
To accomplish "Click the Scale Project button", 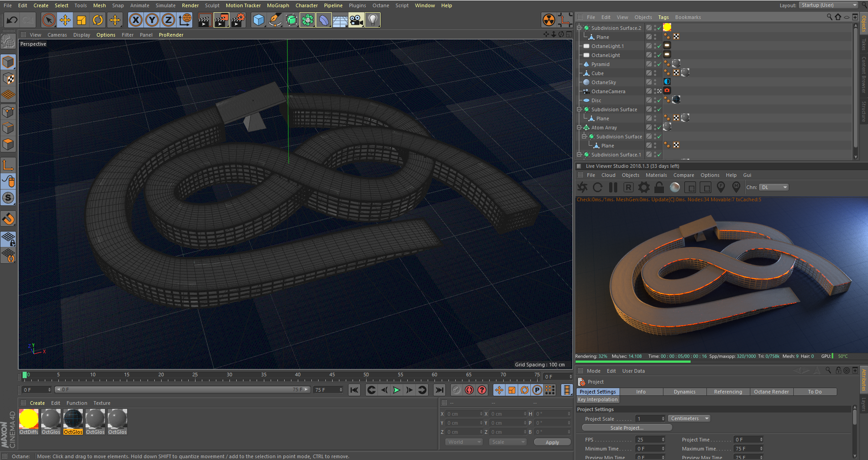I will point(626,428).
